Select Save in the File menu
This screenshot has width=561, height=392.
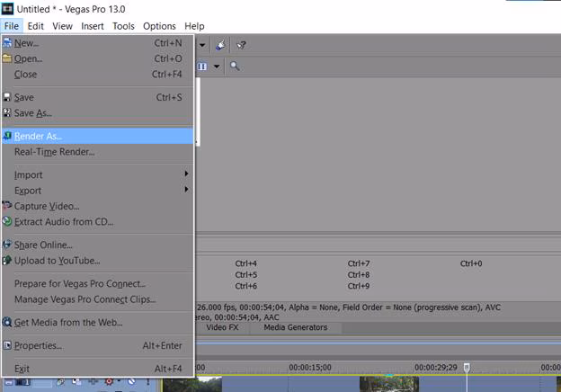97,97
